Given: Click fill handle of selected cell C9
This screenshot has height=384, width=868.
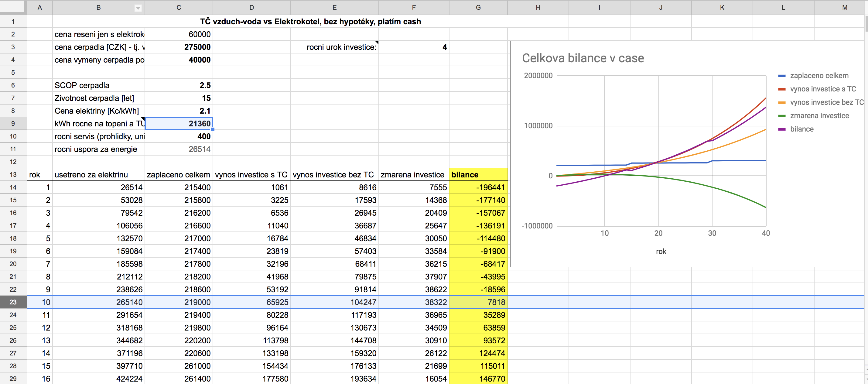Looking at the screenshot, I should (213, 129).
